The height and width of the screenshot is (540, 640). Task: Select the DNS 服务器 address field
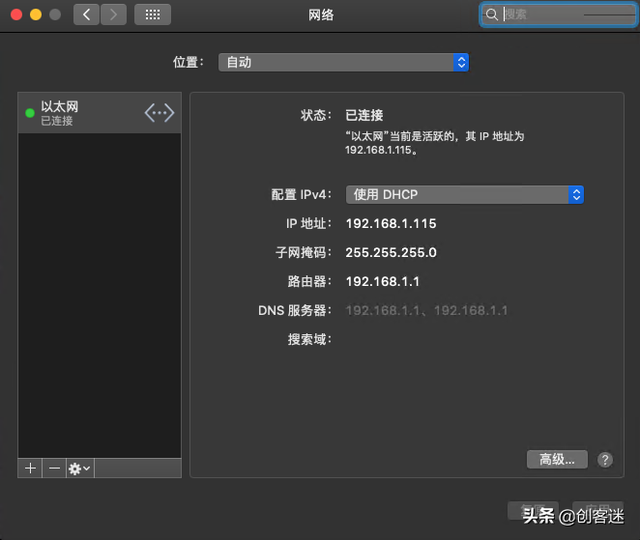427,311
